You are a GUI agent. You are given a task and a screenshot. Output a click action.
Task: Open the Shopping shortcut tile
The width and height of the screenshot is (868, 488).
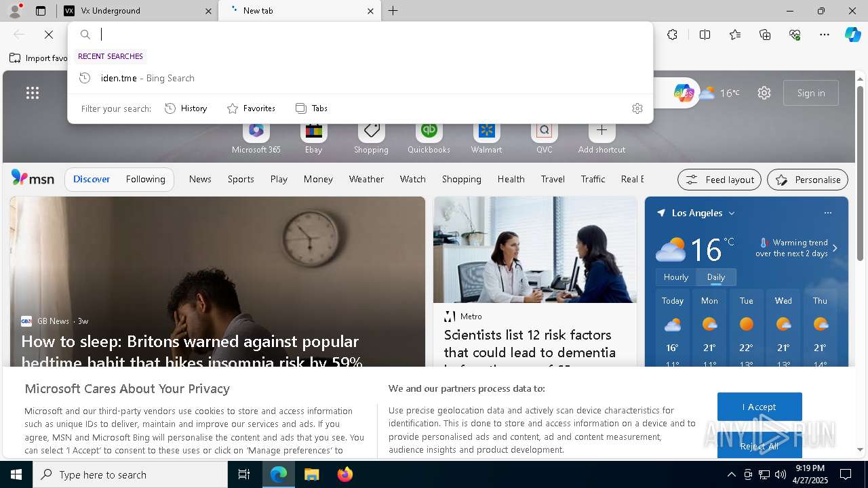(x=371, y=138)
